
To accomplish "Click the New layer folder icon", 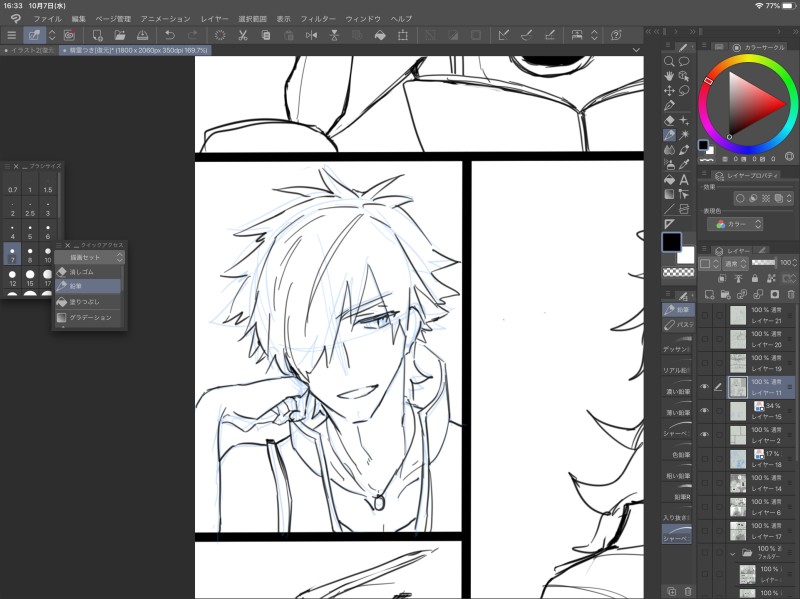I will coord(726,294).
